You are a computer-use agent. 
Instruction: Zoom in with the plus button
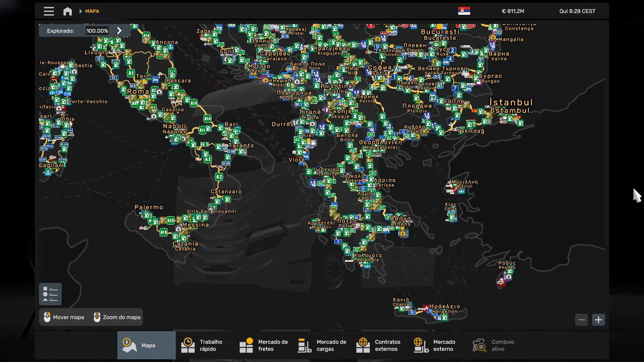[x=598, y=320]
